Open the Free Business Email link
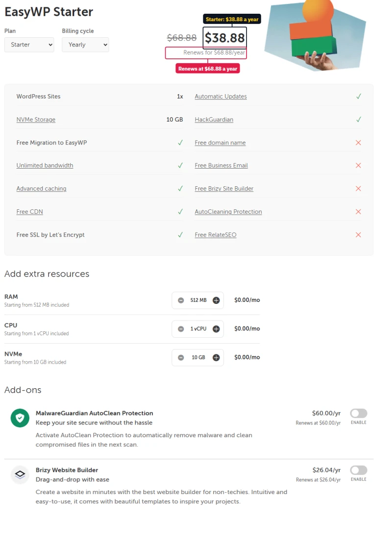The height and width of the screenshot is (549, 392). click(x=221, y=165)
